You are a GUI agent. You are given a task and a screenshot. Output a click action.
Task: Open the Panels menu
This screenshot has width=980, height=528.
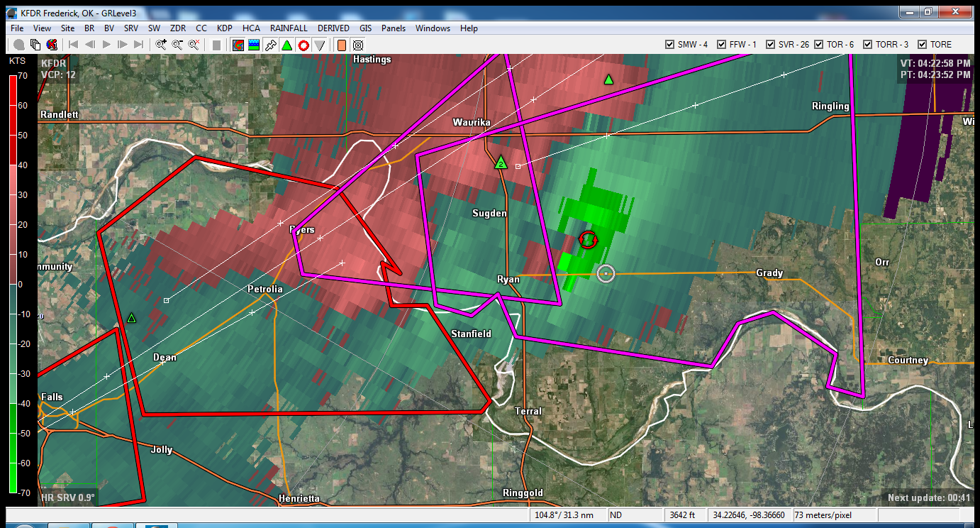point(394,28)
